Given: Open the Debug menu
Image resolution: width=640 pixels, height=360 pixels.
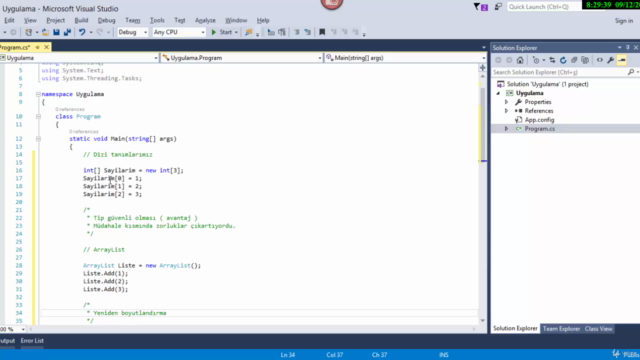Looking at the screenshot, I should coord(107,20).
